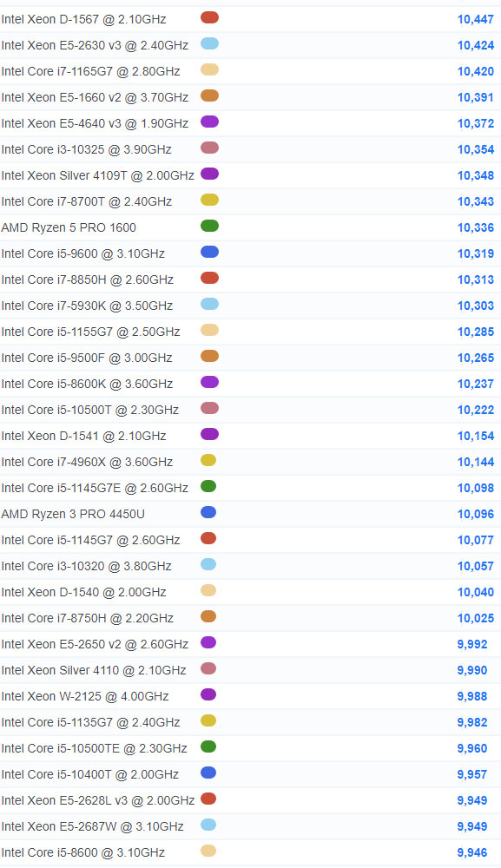Click score 10,096 for Ryzen 3 PRO 4450U
501x868 pixels.
[x=476, y=514]
